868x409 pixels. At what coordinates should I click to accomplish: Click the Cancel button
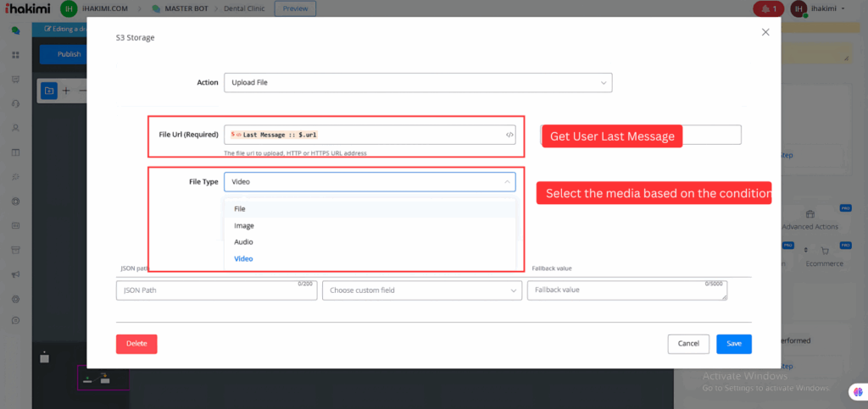click(688, 344)
